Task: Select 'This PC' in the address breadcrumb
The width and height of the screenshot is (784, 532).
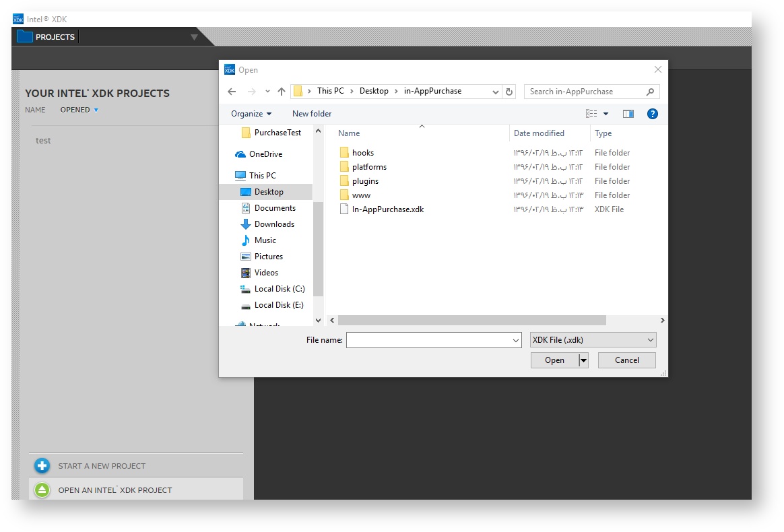Action: pyautogui.click(x=331, y=91)
